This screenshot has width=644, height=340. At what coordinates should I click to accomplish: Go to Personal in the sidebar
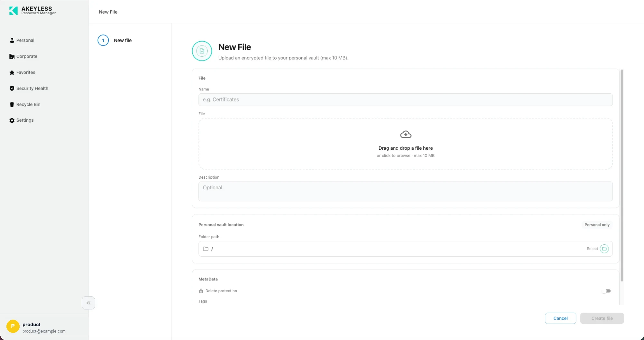point(25,40)
